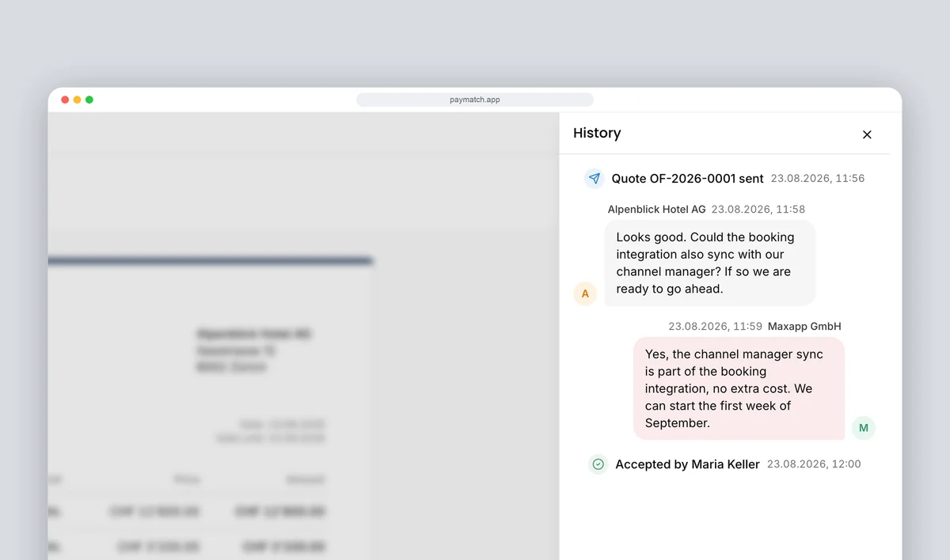Click timestamp '23.08.2026, 11:59'
The width and height of the screenshot is (950, 560).
click(x=715, y=326)
